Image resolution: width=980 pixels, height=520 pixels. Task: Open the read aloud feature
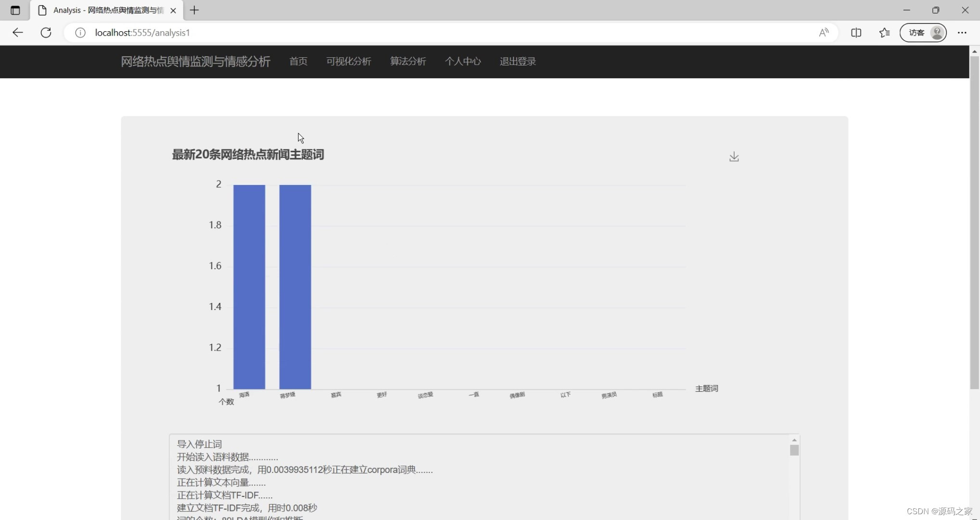pyautogui.click(x=824, y=33)
